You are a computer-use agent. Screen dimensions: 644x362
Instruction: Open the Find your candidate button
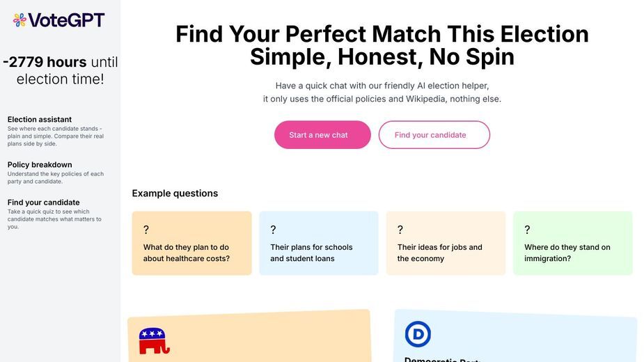[434, 135]
